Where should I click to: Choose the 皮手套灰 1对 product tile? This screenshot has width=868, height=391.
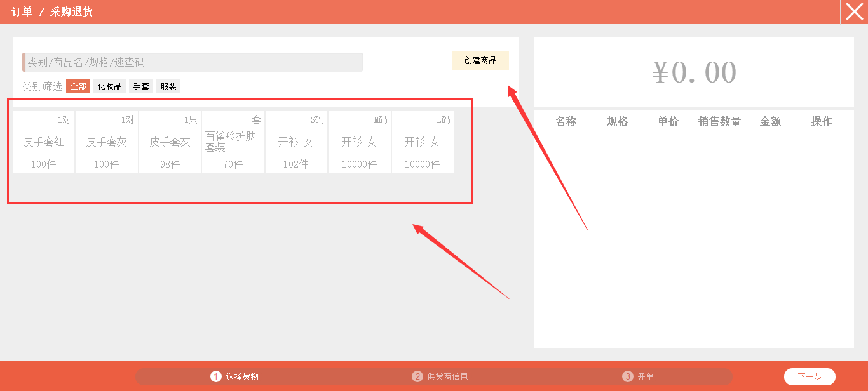(x=107, y=142)
